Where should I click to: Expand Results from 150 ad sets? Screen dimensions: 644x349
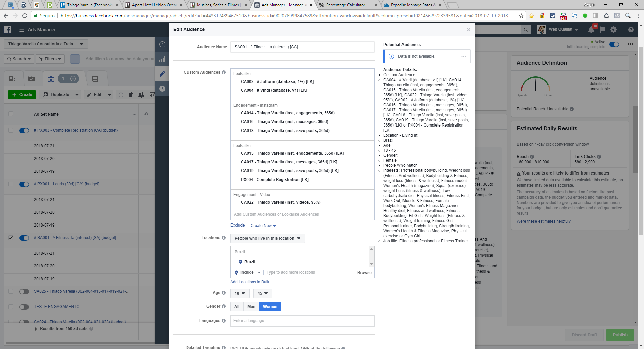[x=36, y=329]
